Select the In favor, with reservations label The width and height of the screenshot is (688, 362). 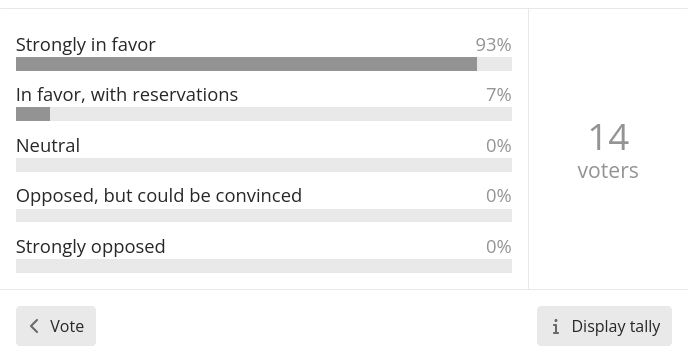coord(127,95)
